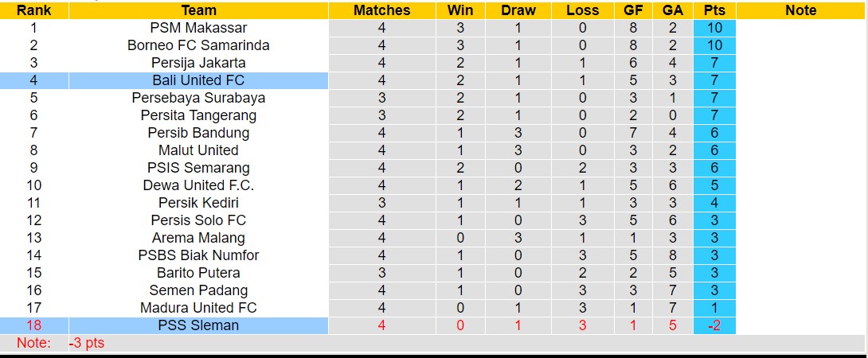Open the Madura United FC entry

pos(198,308)
